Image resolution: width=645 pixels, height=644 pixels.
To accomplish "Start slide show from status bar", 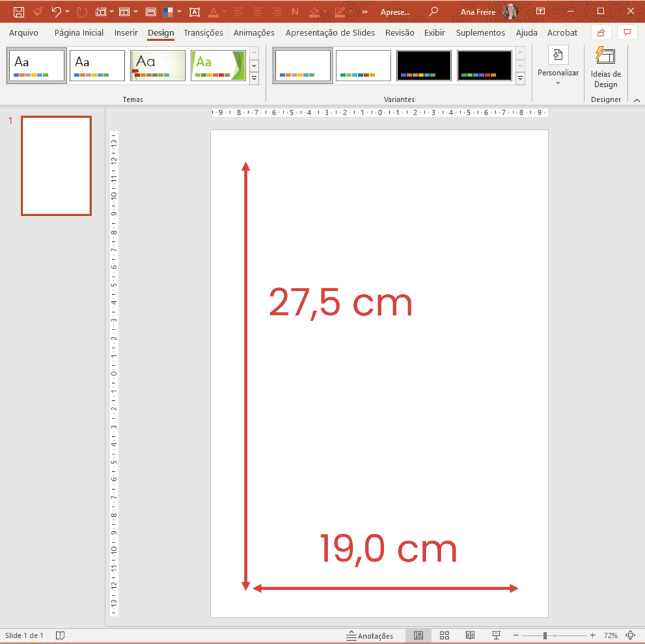I will tap(496, 635).
